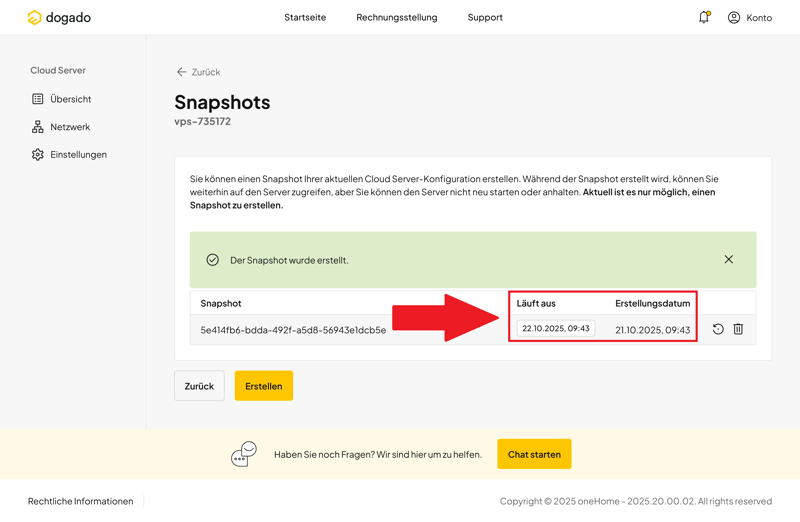Click the Einstellungen gear icon
The width and height of the screenshot is (800, 522).
pyautogui.click(x=38, y=155)
